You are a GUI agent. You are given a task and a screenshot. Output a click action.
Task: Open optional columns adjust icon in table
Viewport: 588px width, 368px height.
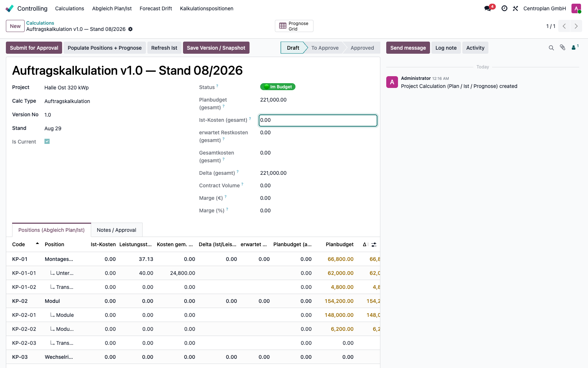pos(374,244)
